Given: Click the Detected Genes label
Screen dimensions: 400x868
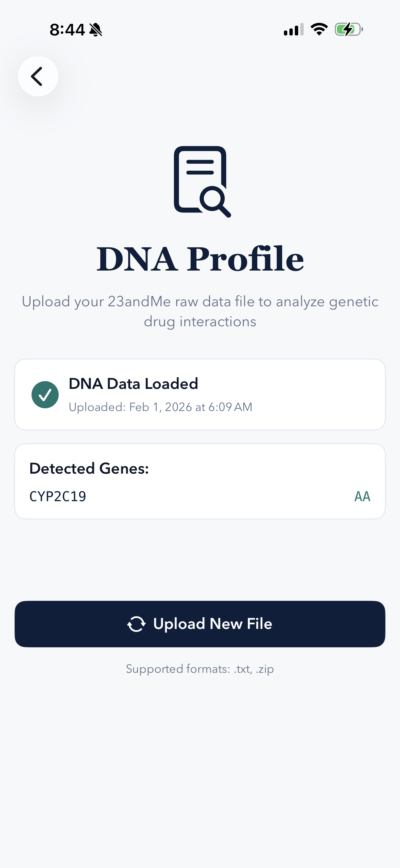Looking at the screenshot, I should tap(89, 469).
